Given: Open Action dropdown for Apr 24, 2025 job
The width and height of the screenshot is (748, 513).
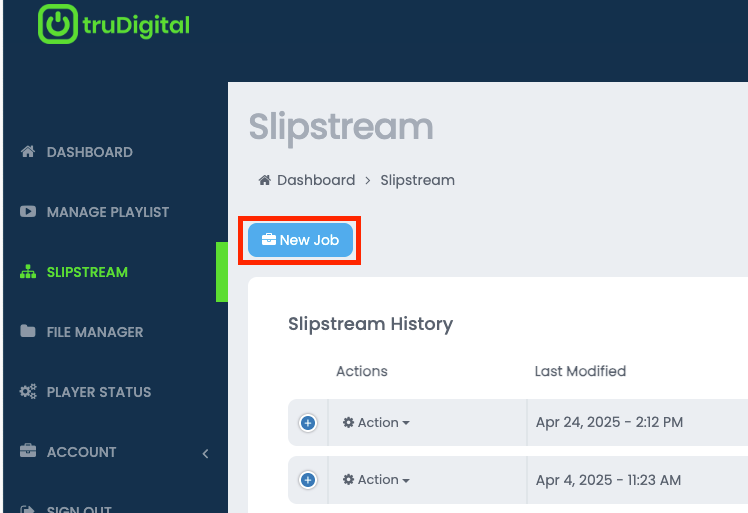Looking at the screenshot, I should pyautogui.click(x=376, y=423).
